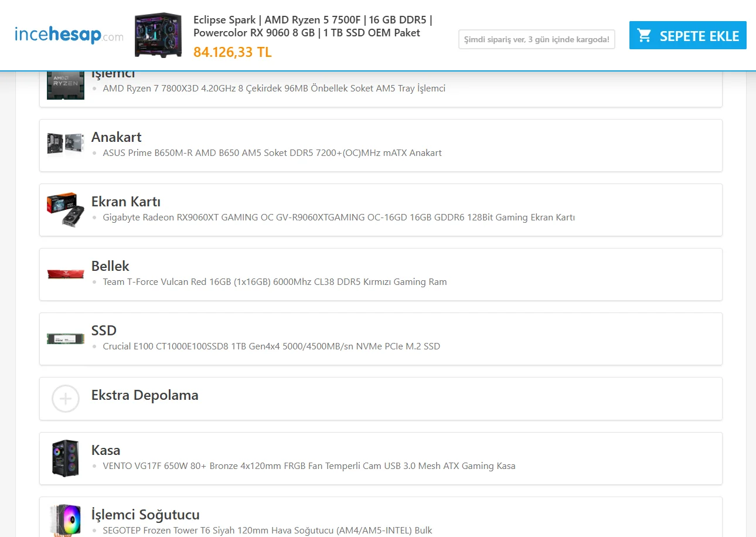Screen dimensions: 756x537
Task: Select the ASUS motherboard image
Action: coord(66,144)
